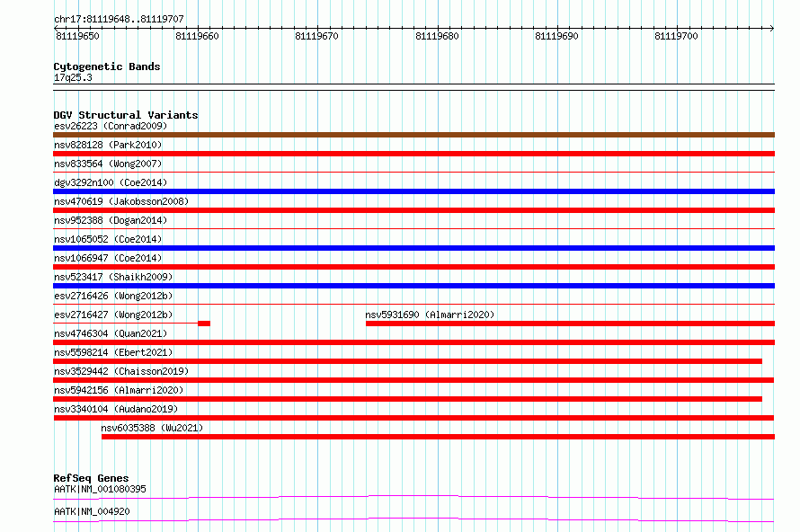The height and width of the screenshot is (532, 800).
Task: Select the nsv5931690 red variant bar
Action: pyautogui.click(x=571, y=324)
